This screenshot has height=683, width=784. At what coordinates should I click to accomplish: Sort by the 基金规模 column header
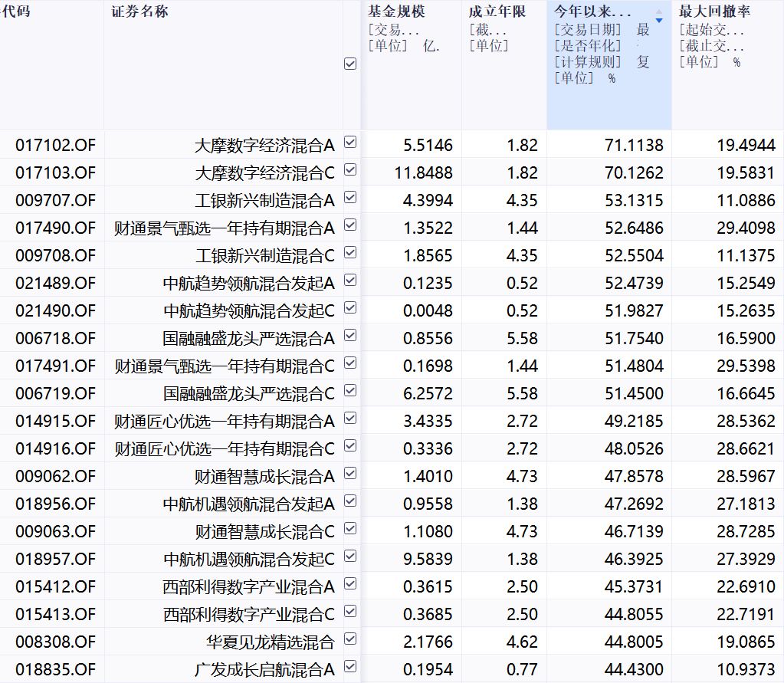click(396, 11)
